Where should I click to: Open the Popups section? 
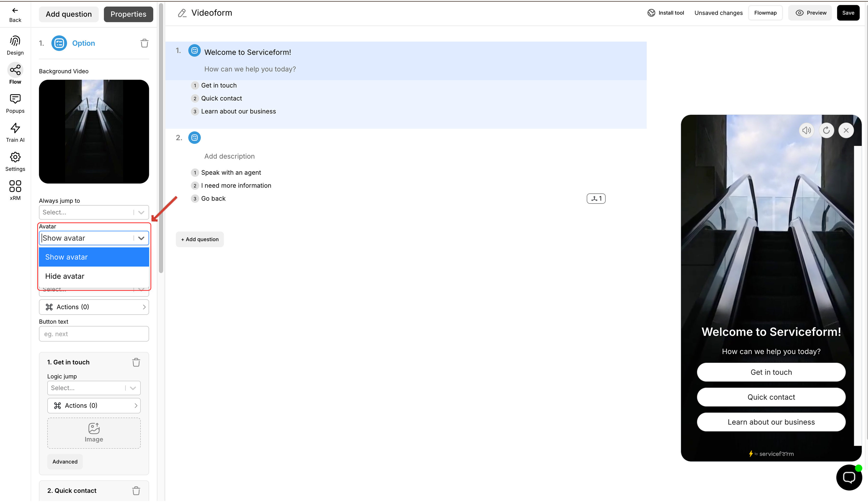15,103
